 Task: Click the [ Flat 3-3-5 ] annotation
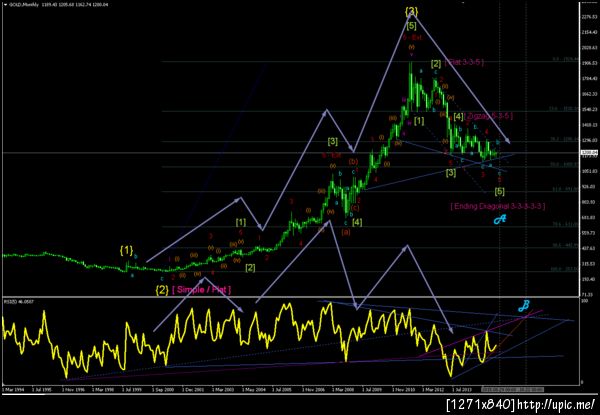pyautogui.click(x=464, y=62)
